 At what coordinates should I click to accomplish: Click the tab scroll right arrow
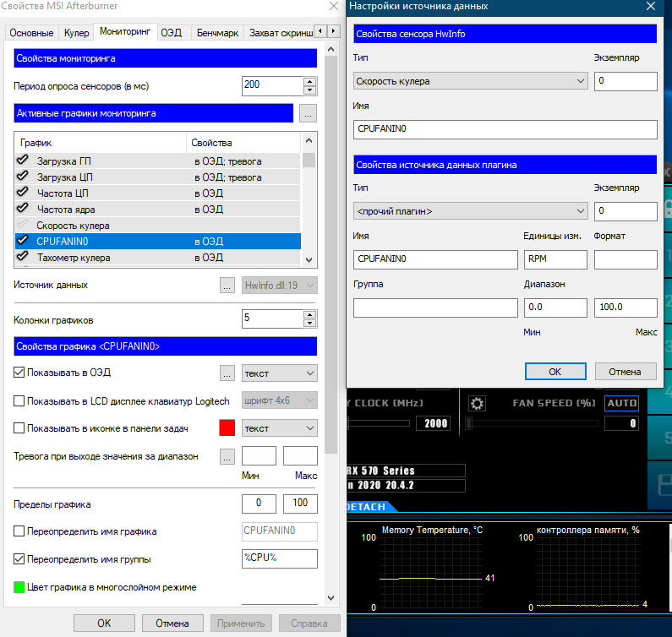[x=333, y=31]
